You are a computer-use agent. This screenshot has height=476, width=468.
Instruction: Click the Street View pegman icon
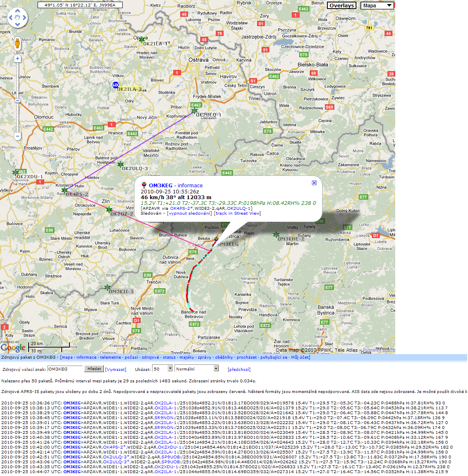click(17, 43)
